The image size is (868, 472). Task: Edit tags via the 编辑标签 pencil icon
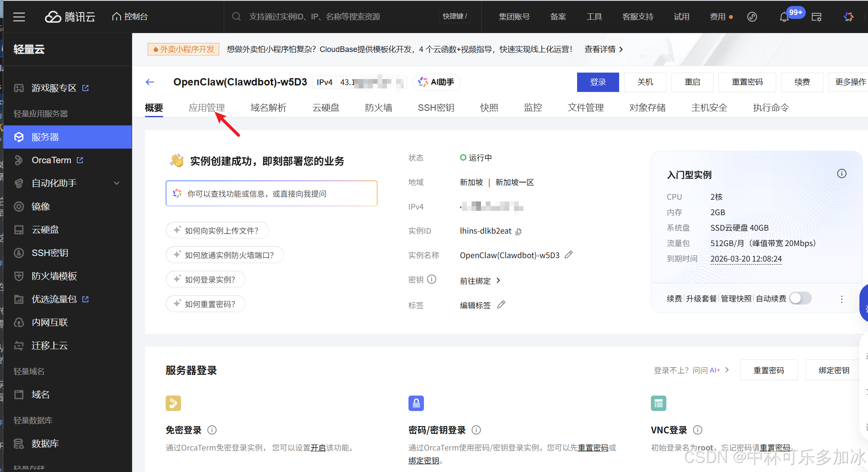[x=501, y=305]
